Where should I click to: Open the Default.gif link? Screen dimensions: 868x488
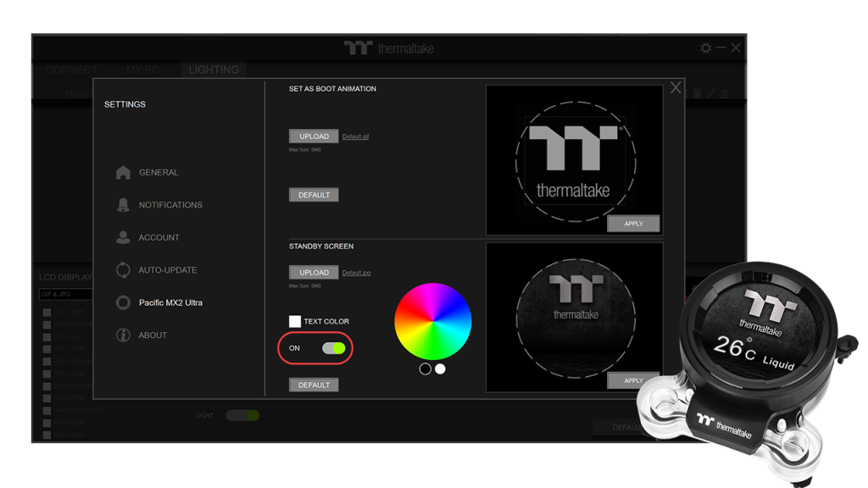(x=355, y=136)
